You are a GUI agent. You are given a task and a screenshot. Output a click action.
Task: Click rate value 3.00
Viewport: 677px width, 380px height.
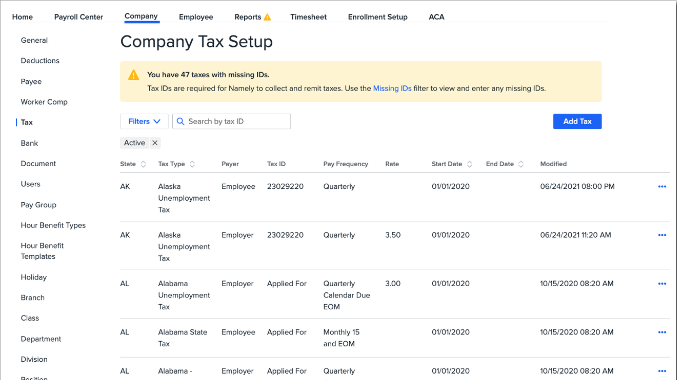(393, 284)
